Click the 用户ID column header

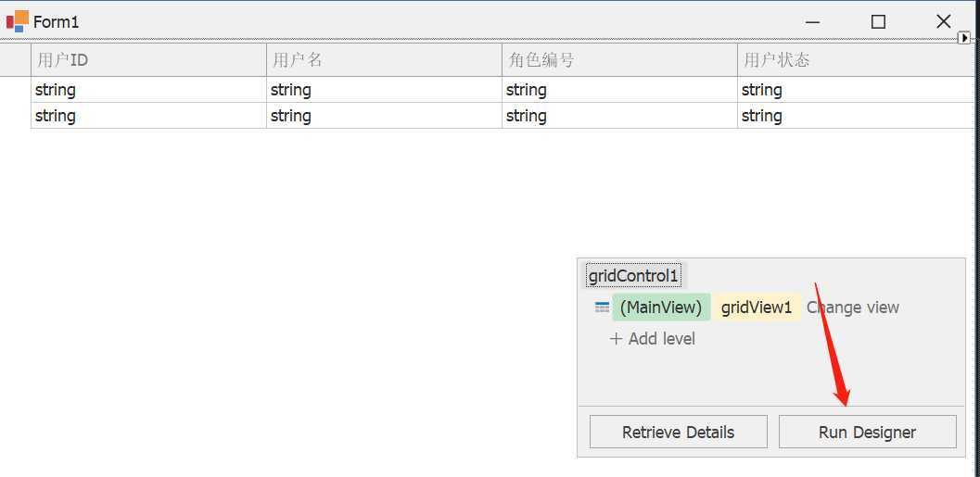click(148, 60)
